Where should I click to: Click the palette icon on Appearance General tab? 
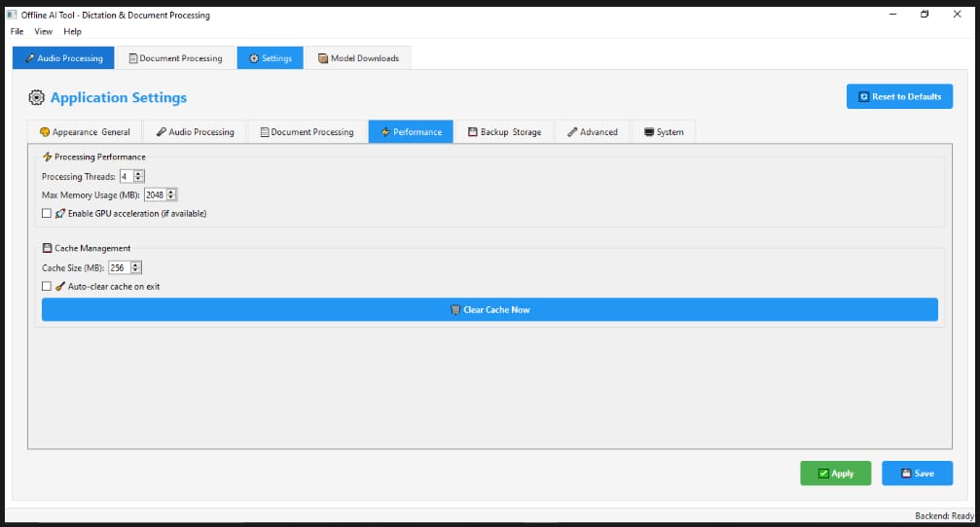coord(45,132)
